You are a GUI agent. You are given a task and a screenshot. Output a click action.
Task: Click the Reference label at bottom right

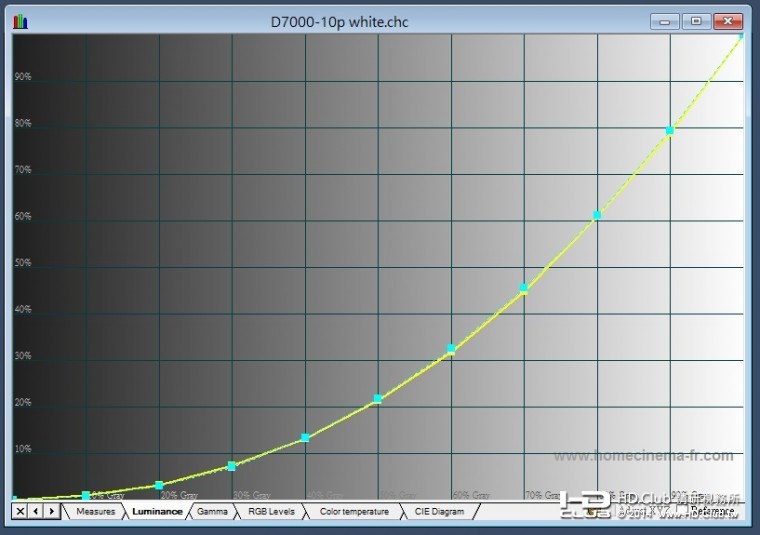(x=711, y=511)
